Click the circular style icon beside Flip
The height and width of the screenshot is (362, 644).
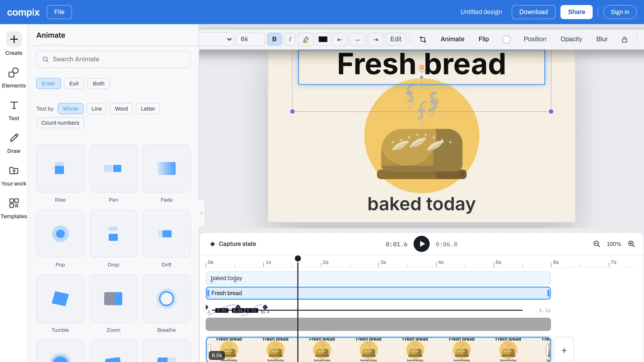pos(506,40)
